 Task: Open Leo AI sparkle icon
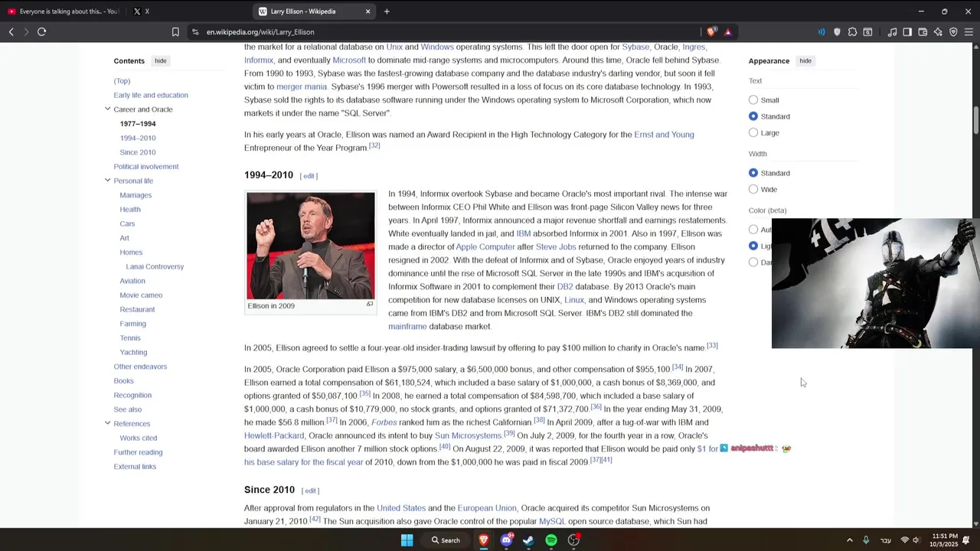coord(938,32)
